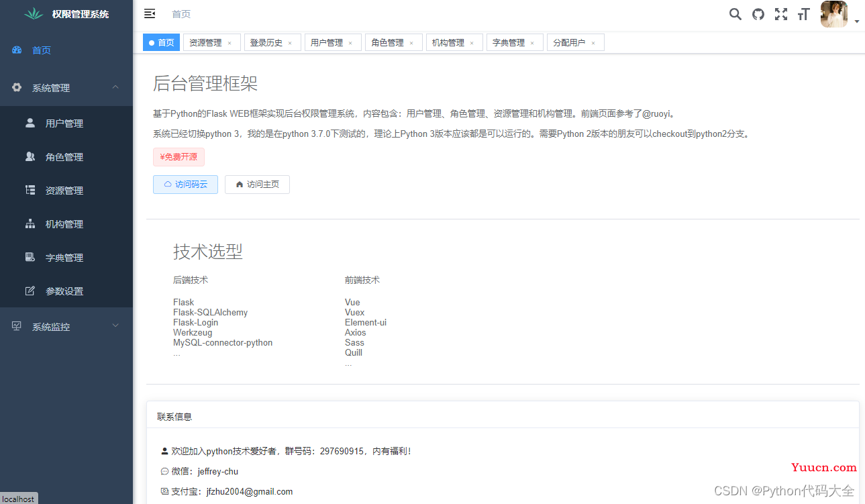Collapse 系统管理 menu chevron
This screenshot has width=865, height=504.
[x=115, y=87]
